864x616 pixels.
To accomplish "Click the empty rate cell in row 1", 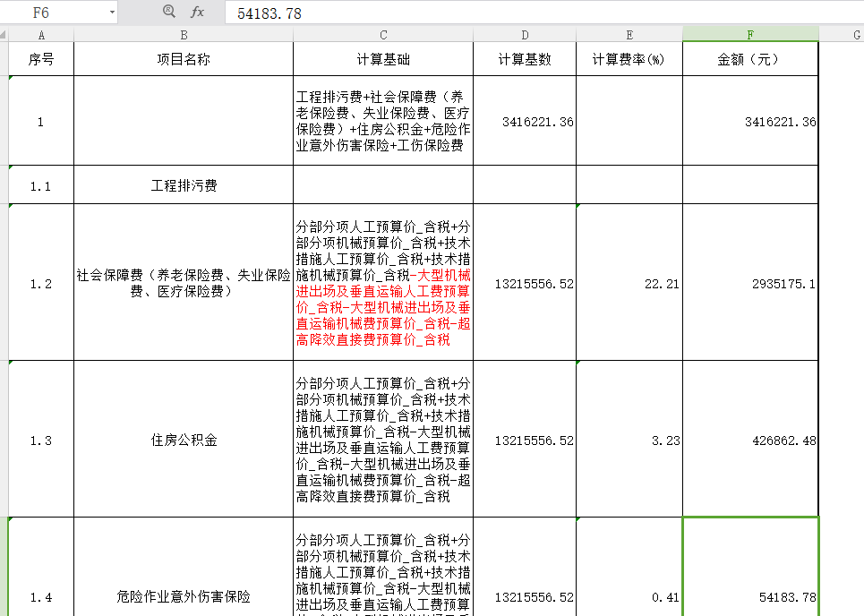I will pyautogui.click(x=629, y=121).
